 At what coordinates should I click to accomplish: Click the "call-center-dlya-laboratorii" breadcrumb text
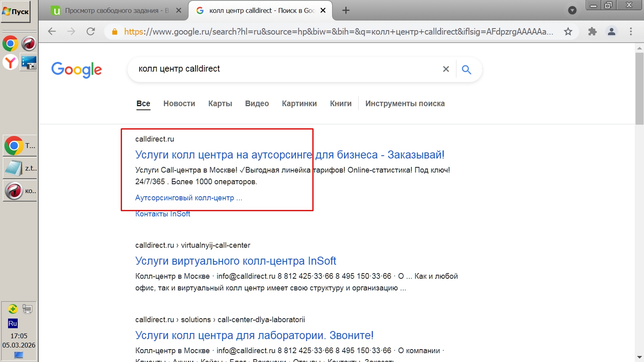coord(261,320)
